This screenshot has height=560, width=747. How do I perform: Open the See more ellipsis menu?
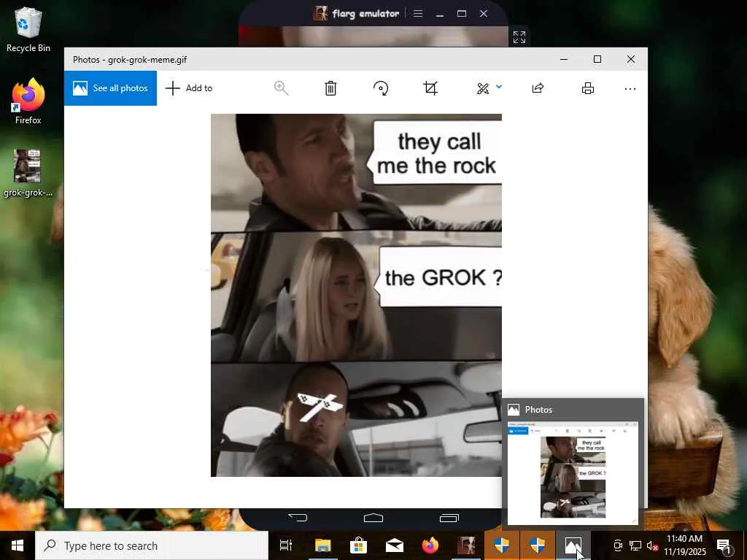click(630, 88)
